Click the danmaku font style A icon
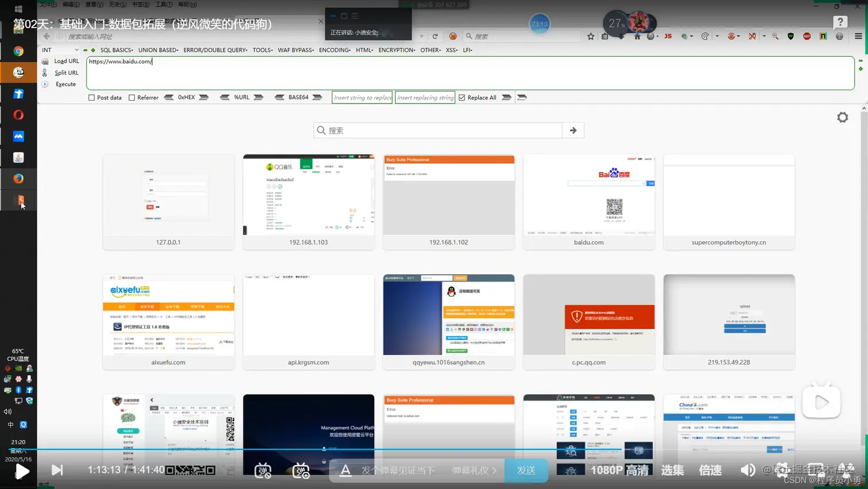Image resolution: width=868 pixels, height=489 pixels. [x=346, y=471]
